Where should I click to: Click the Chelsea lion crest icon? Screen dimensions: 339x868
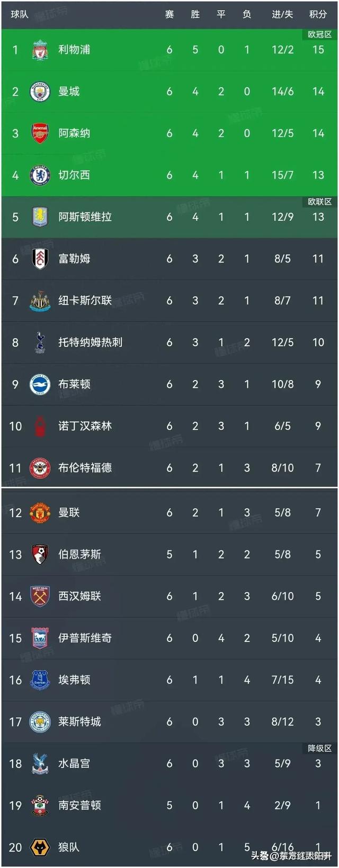coord(40,175)
